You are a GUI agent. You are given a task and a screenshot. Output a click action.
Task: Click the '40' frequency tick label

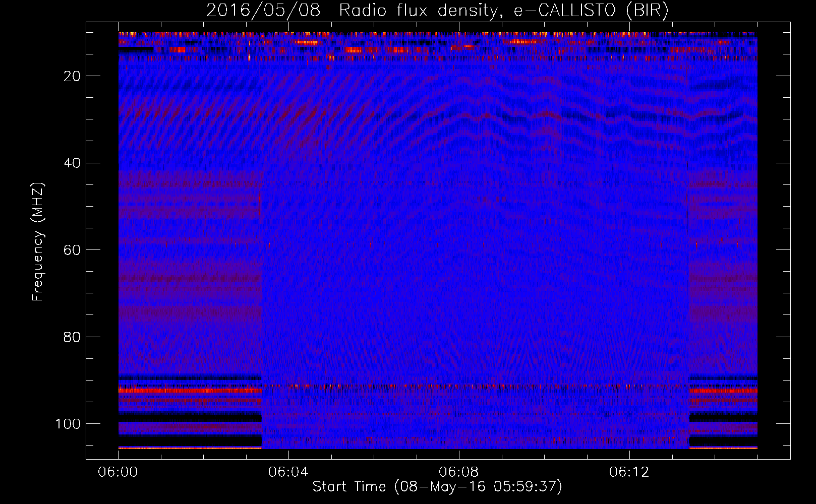pyautogui.click(x=73, y=163)
